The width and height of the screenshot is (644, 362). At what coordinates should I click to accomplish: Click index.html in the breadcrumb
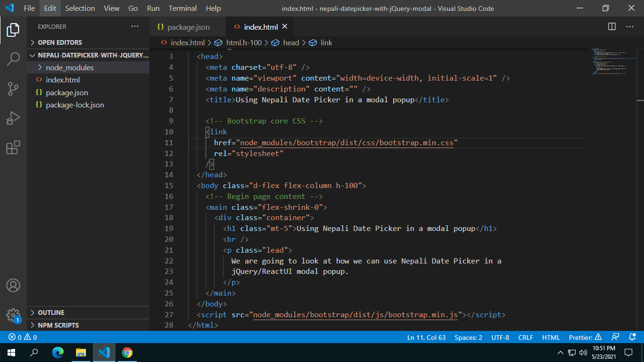tap(188, 42)
